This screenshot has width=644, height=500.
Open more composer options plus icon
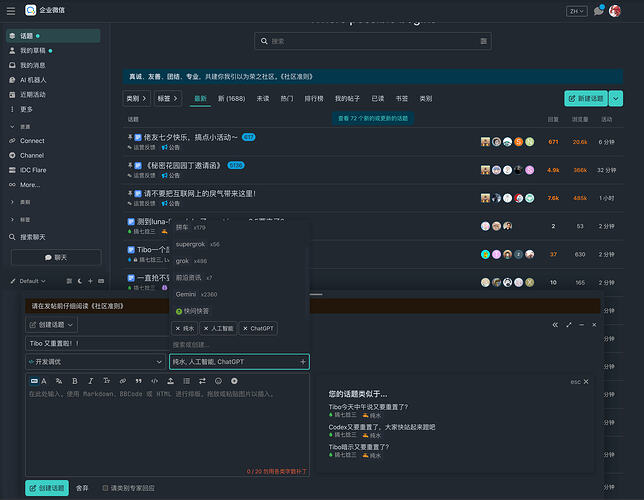[x=234, y=381]
